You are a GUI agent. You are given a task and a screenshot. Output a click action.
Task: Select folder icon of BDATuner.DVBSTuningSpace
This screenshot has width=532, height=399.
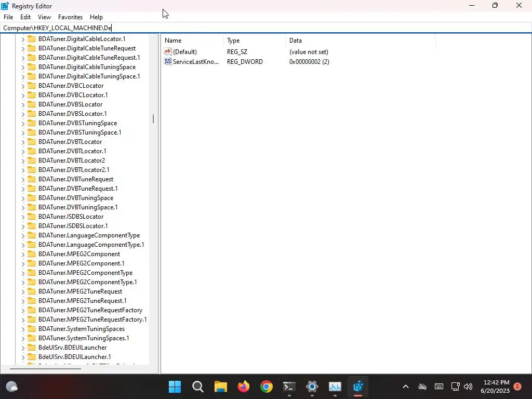point(32,123)
